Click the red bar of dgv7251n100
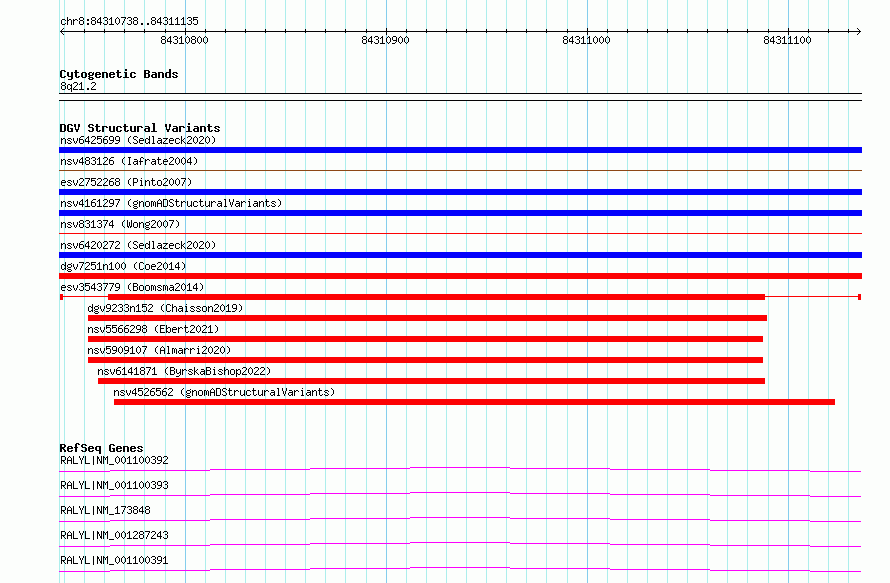 [x=460, y=276]
